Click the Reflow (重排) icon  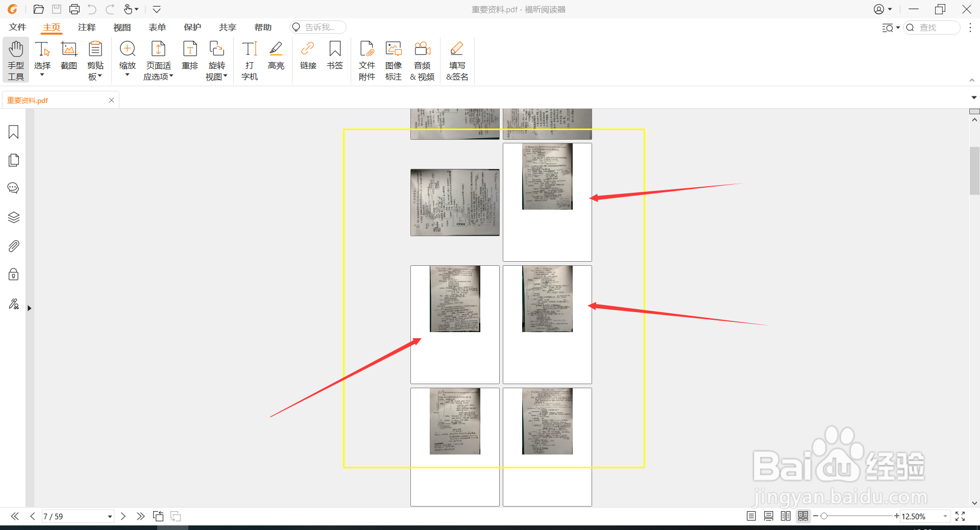pos(190,55)
